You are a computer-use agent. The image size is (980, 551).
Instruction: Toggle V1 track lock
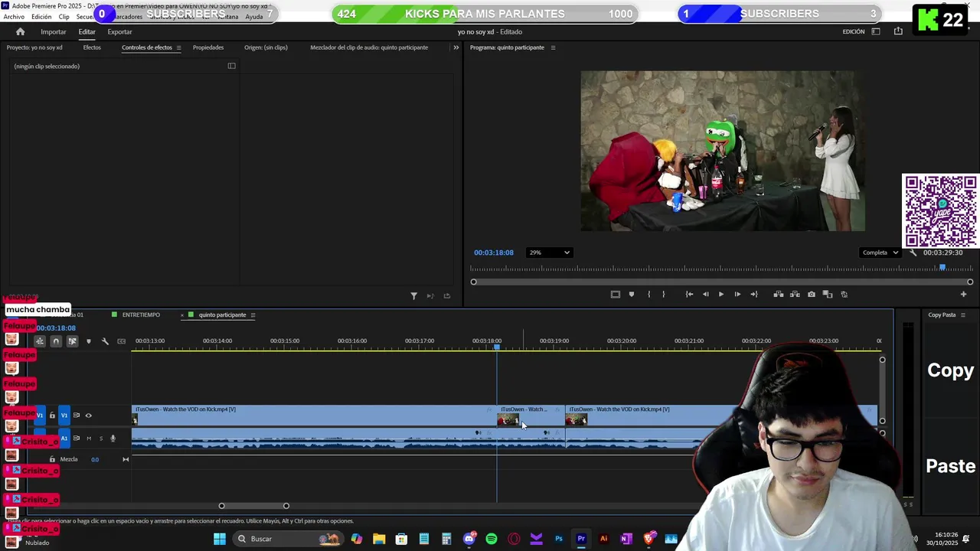point(52,416)
